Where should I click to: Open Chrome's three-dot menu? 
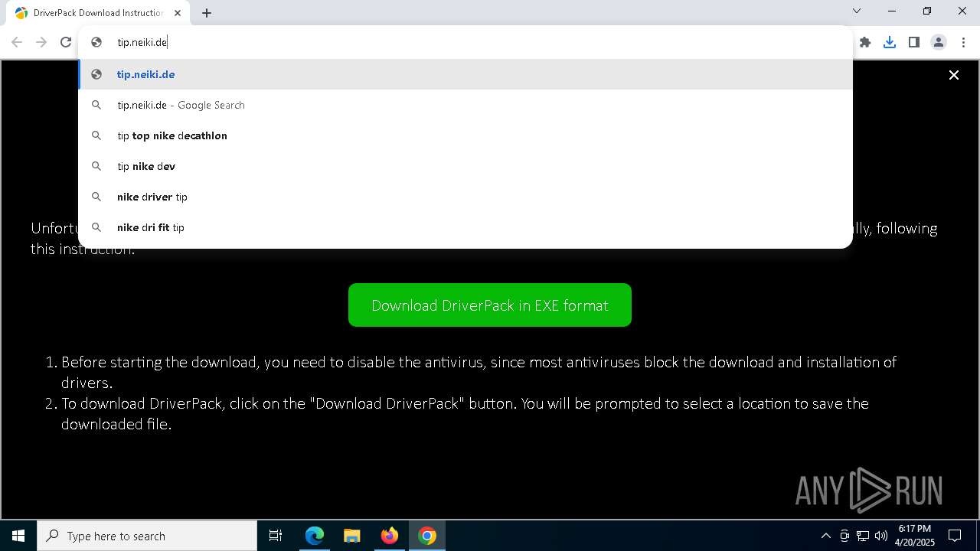963,42
